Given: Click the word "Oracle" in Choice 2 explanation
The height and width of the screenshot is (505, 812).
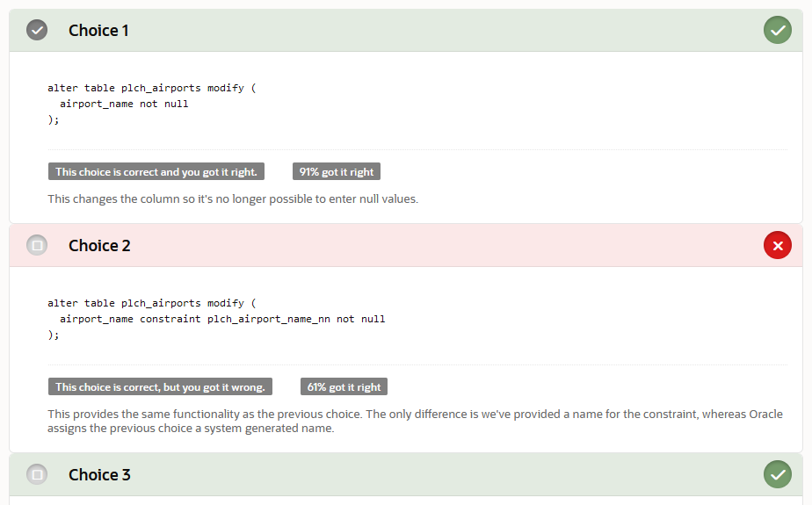Looking at the screenshot, I should pyautogui.click(x=765, y=414).
